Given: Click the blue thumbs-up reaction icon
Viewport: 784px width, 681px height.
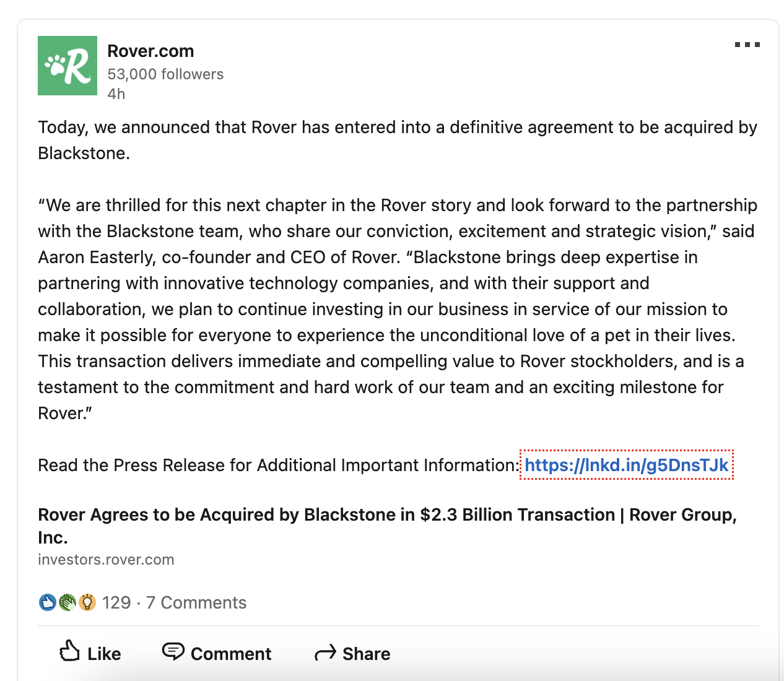Looking at the screenshot, I should pyautogui.click(x=48, y=602).
